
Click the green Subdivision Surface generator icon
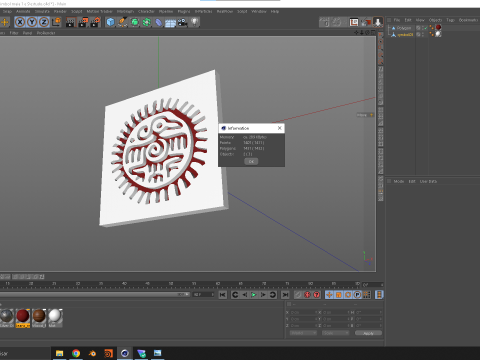pyautogui.click(x=135, y=22)
